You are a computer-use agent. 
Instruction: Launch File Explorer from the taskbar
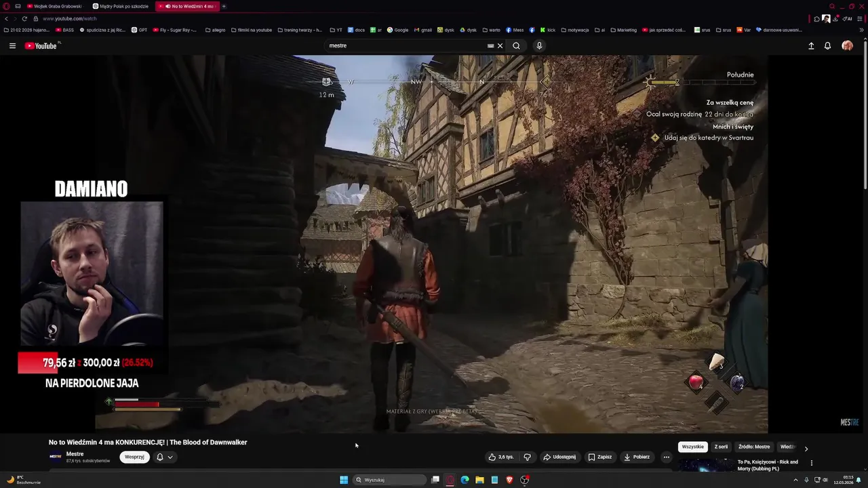[479, 480]
